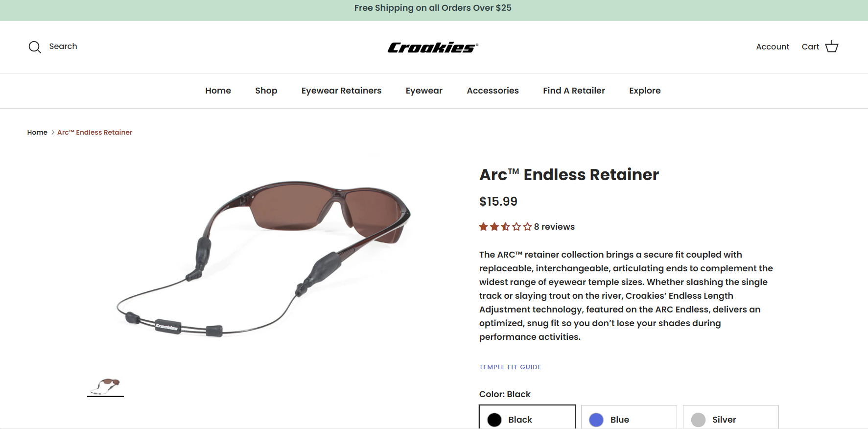The width and height of the screenshot is (868, 429).
Task: Click the Cart bag icon
Action: (x=832, y=46)
